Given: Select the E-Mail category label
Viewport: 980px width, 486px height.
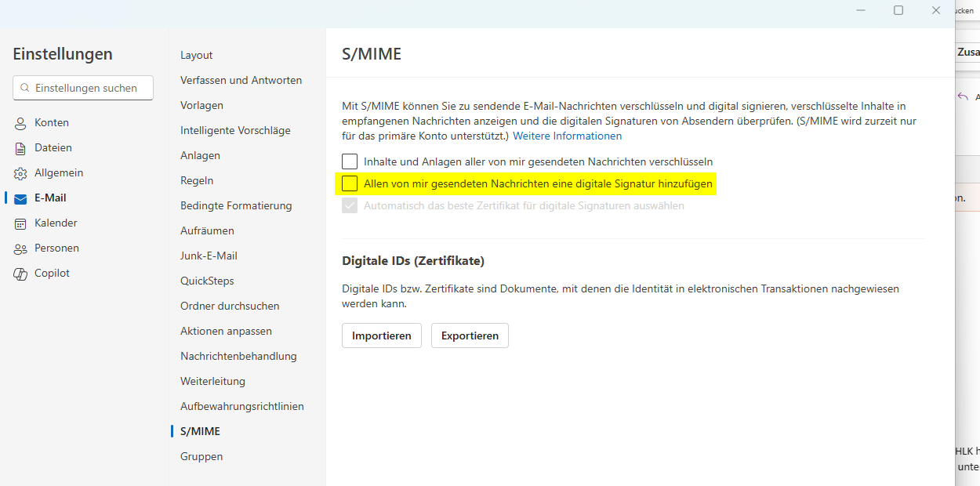Looking at the screenshot, I should [x=50, y=198].
